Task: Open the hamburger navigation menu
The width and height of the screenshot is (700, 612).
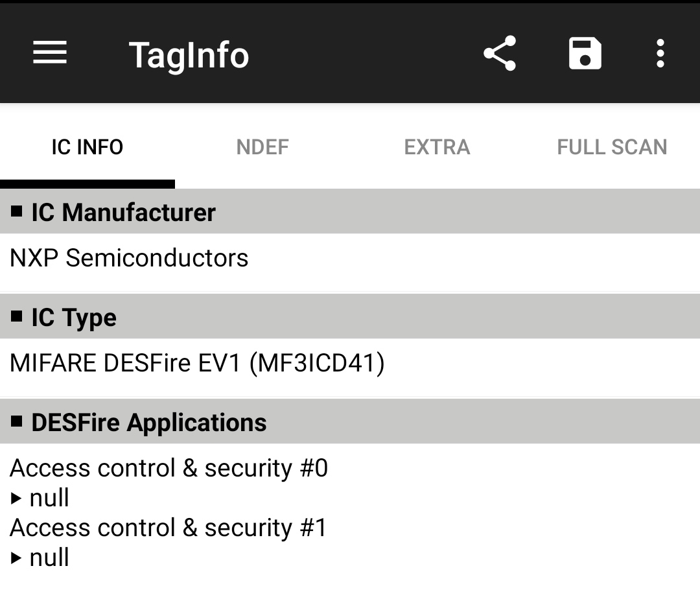Action: (x=50, y=53)
